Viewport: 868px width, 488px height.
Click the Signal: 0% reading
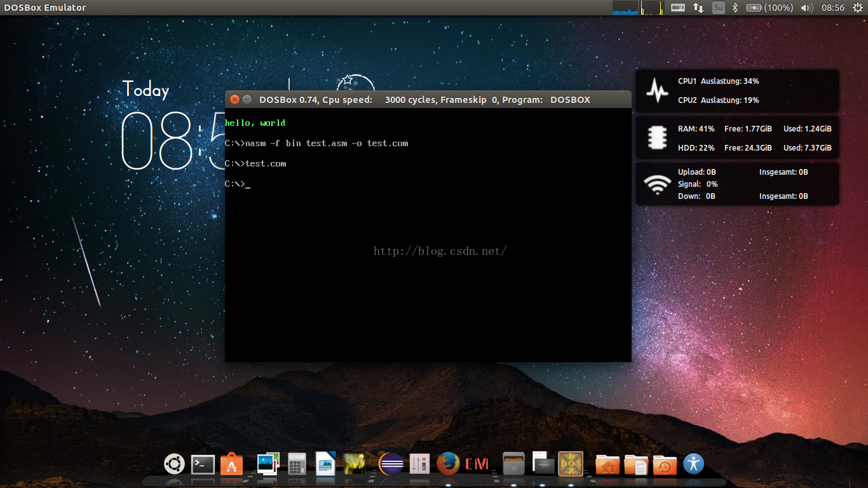tap(698, 184)
